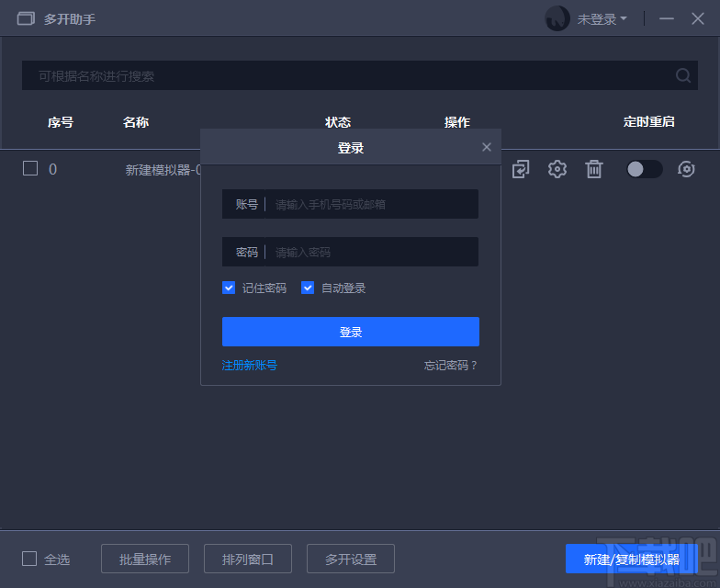Click the 忘记密码？ link
This screenshot has width=720, height=588.
[x=451, y=366]
